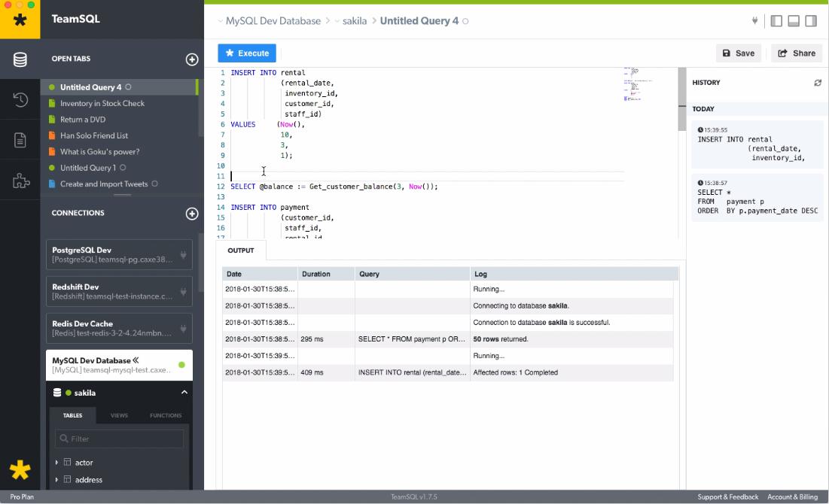Open the Return a DVD tab
The width and height of the screenshot is (829, 504).
coord(83,120)
